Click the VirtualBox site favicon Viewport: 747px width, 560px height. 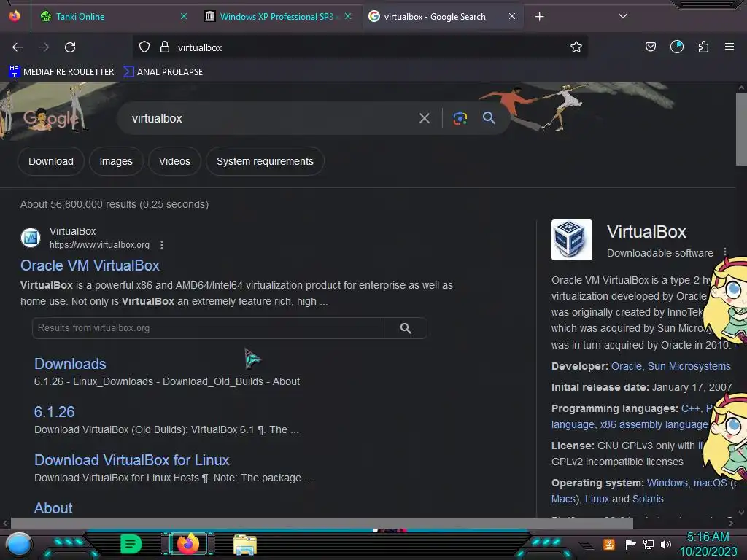click(31, 238)
